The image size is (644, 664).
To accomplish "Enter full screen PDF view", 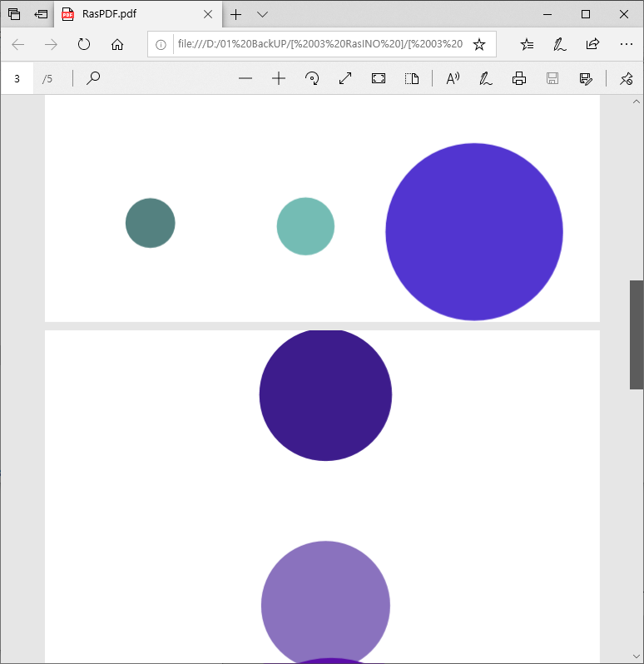I will [379, 78].
